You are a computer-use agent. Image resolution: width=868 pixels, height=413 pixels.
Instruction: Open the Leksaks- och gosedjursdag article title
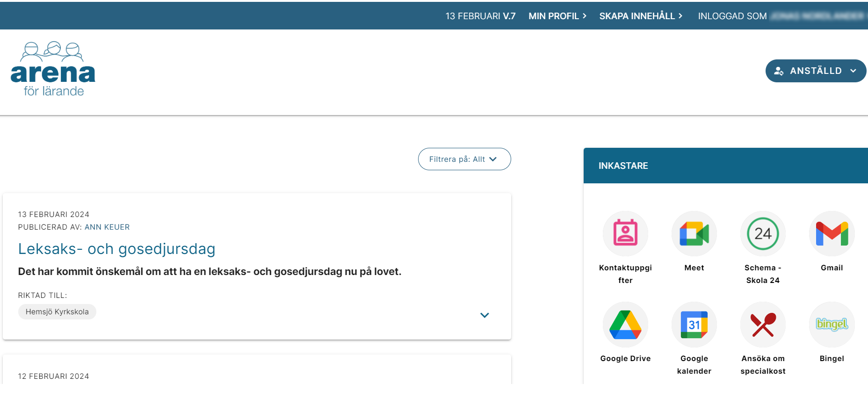[x=116, y=249]
